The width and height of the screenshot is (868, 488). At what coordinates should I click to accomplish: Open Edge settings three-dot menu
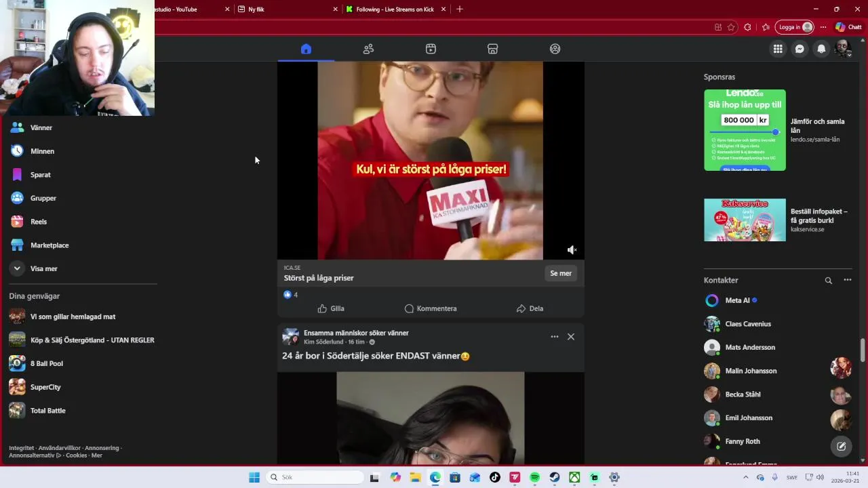click(x=823, y=27)
